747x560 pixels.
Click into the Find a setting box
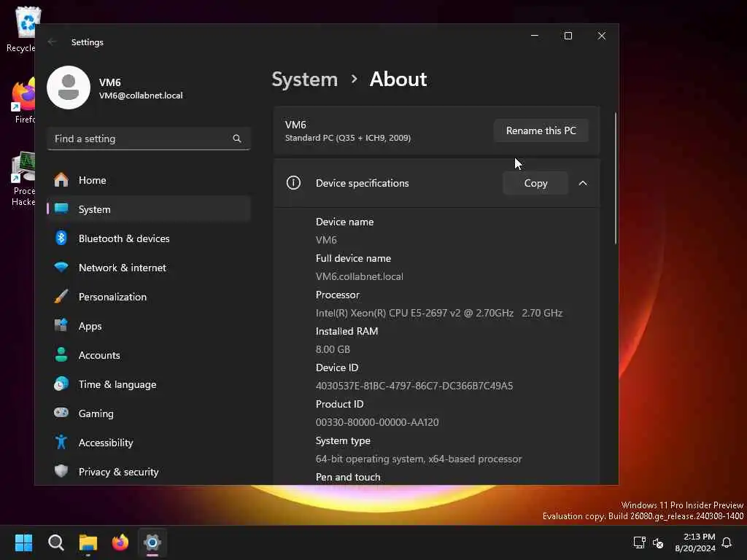pyautogui.click(x=149, y=139)
